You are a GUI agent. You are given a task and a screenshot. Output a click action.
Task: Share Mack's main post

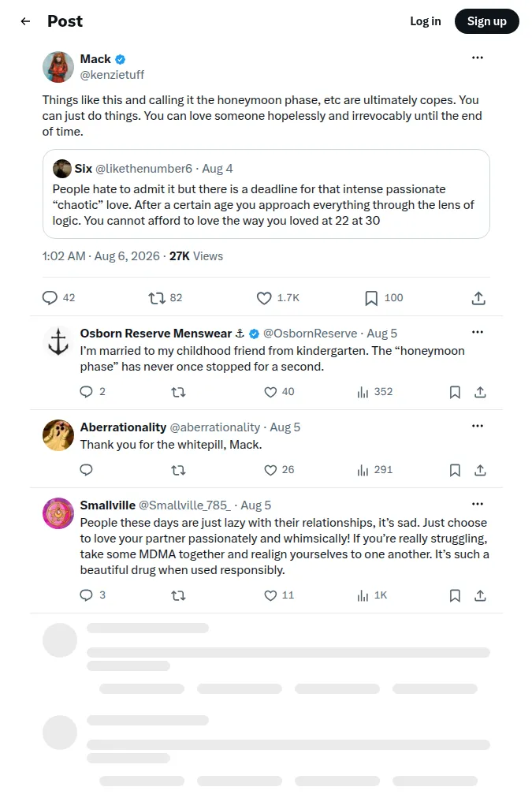(x=478, y=298)
